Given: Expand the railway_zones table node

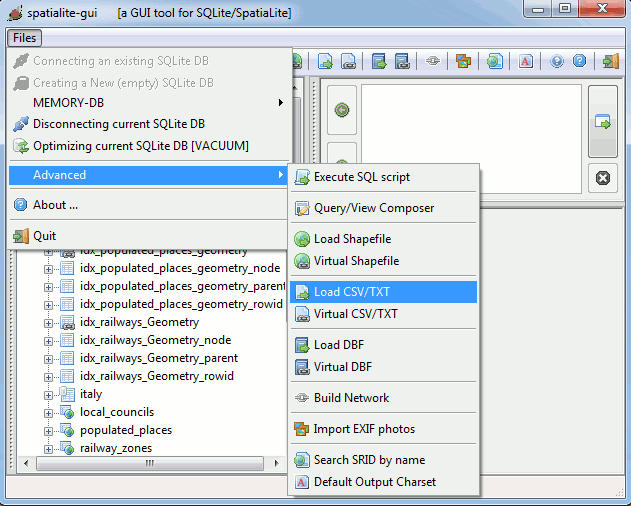Looking at the screenshot, I should pos(48,449).
